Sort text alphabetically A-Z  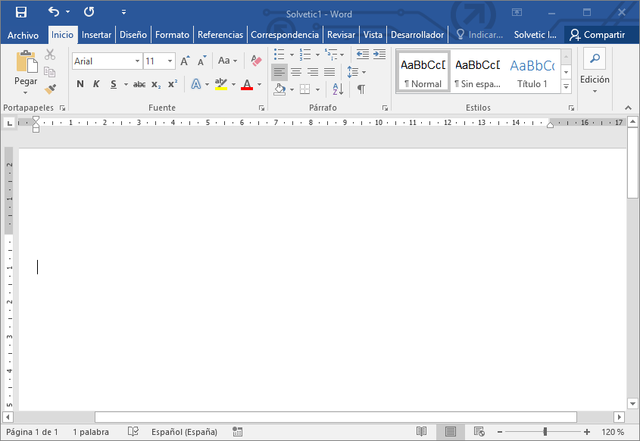[x=338, y=89]
